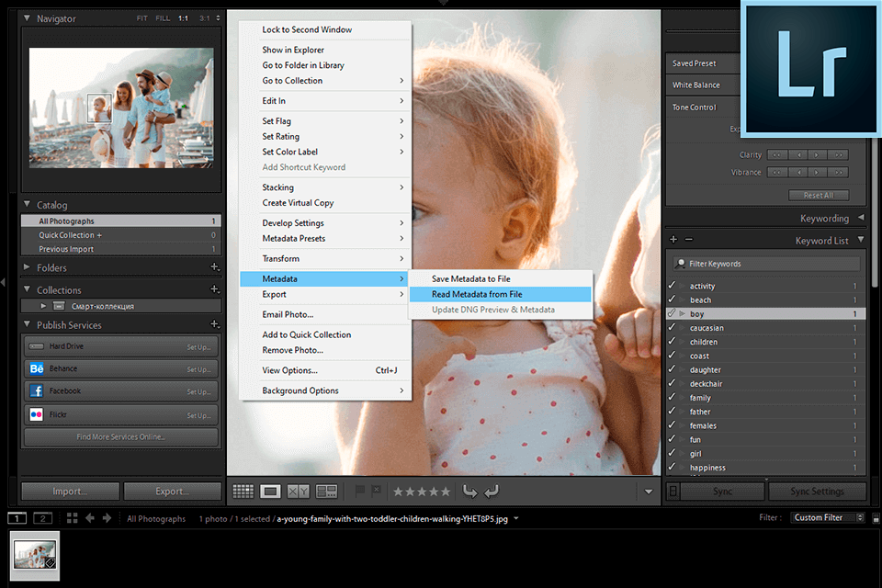Image resolution: width=882 pixels, height=588 pixels.
Task: Open Develop Settings submenu
Action: point(325,223)
